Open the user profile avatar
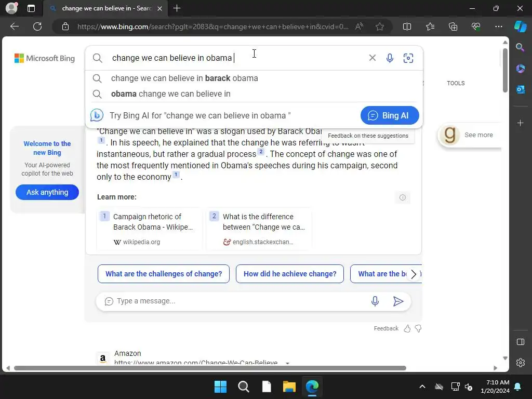This screenshot has height=399, width=532. point(11,8)
